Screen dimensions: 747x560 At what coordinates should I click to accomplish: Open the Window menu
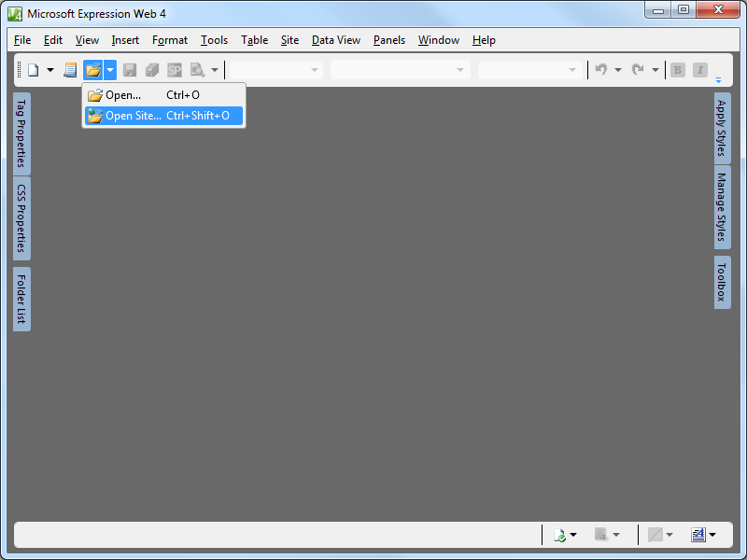(439, 40)
